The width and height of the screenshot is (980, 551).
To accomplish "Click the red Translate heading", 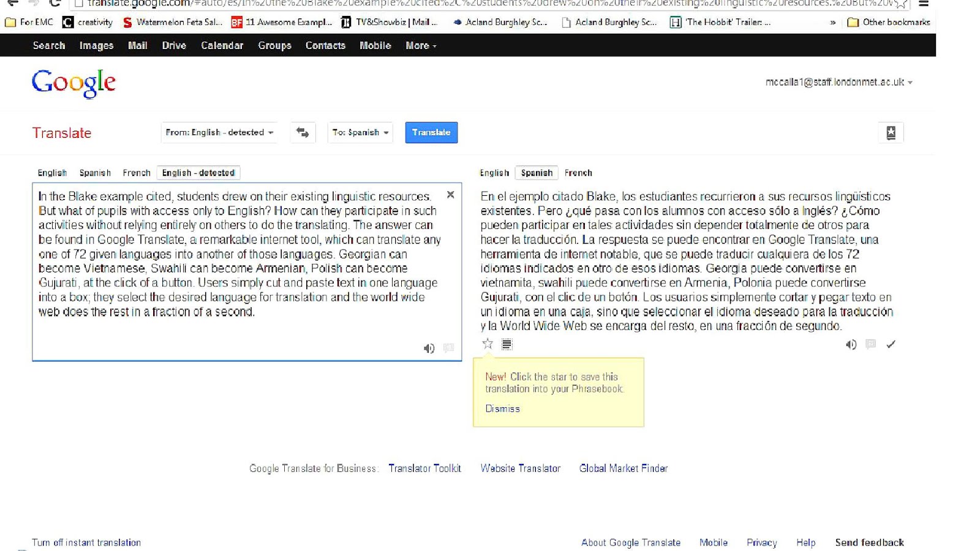I will [x=62, y=133].
